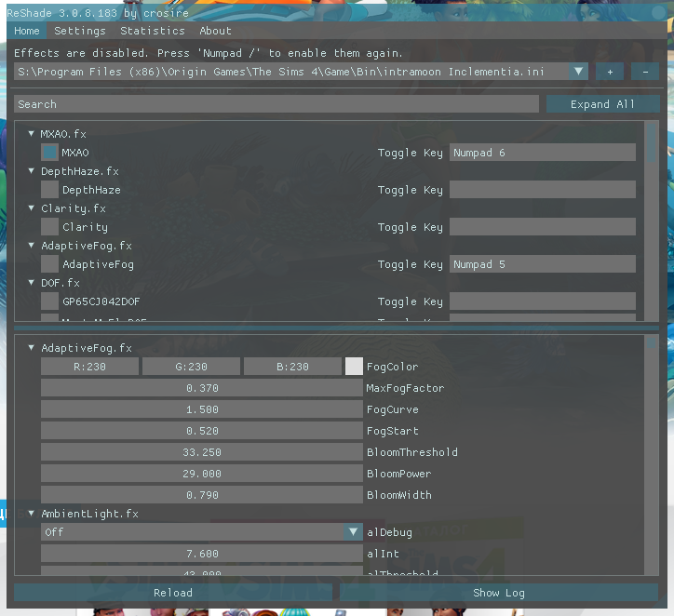The height and width of the screenshot is (616, 674).
Task: Click the alDebug label text
Action: click(389, 532)
